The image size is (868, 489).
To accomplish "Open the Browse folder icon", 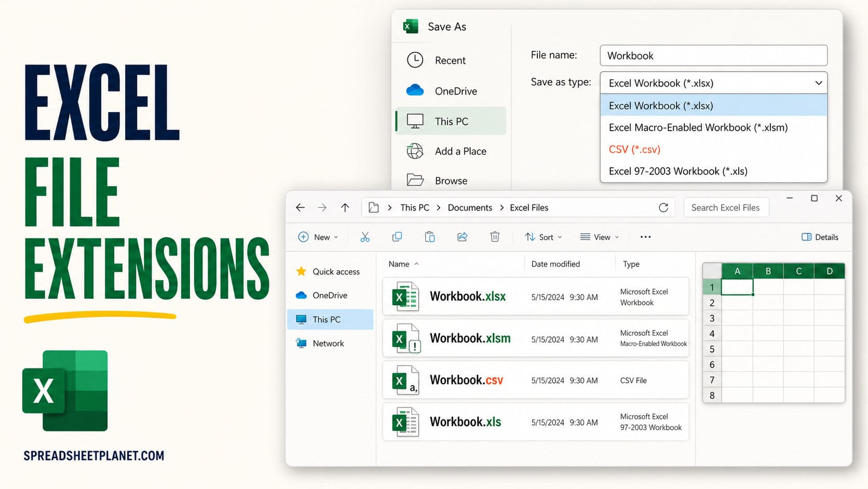I will tap(415, 180).
